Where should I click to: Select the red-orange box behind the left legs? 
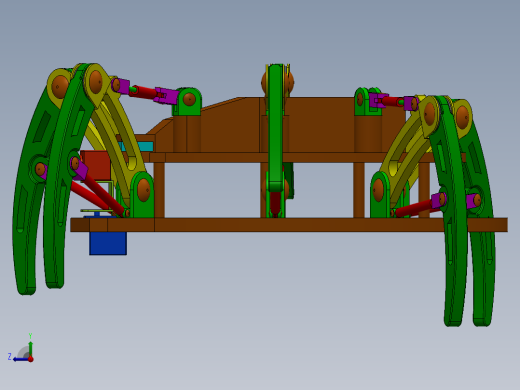[x=96, y=165]
